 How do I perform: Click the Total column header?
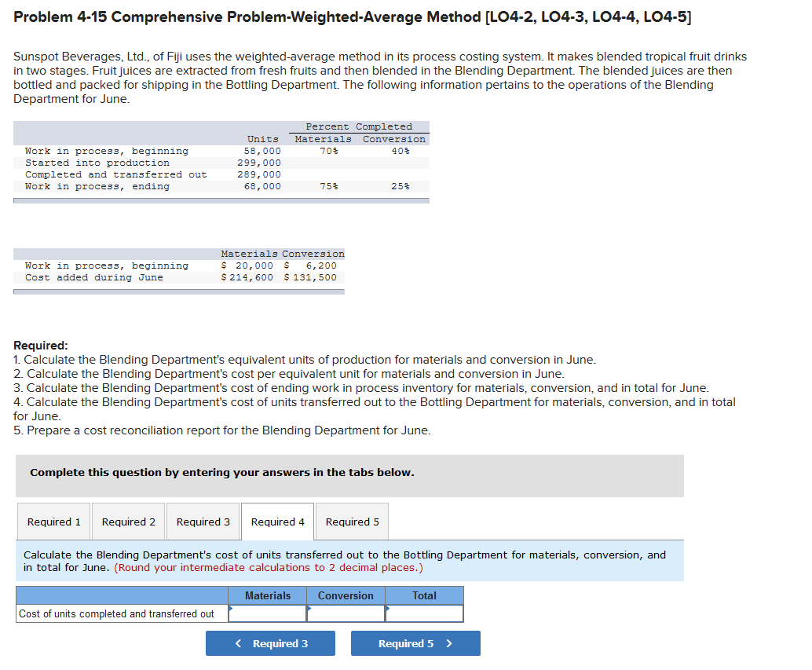click(x=424, y=595)
